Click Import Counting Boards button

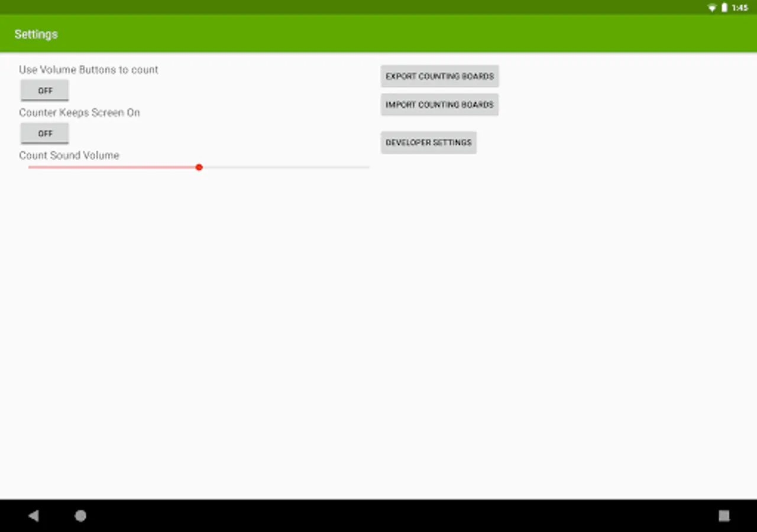[x=439, y=105]
